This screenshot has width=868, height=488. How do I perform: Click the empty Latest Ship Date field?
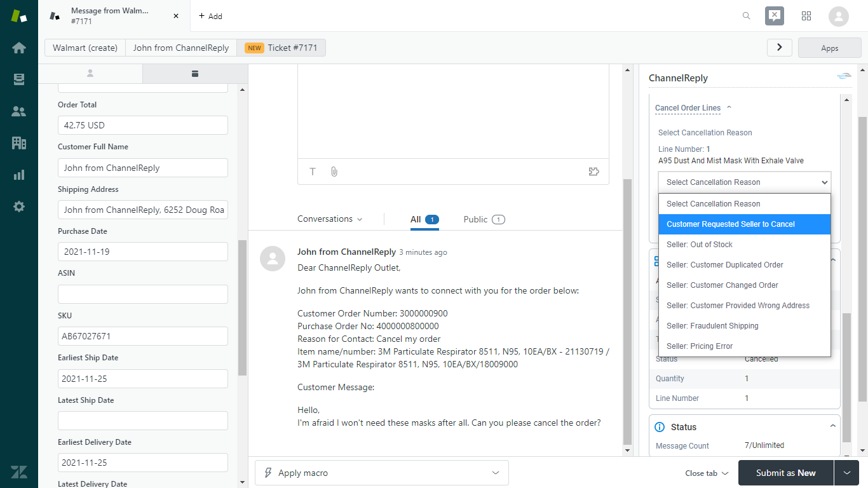tap(143, 421)
